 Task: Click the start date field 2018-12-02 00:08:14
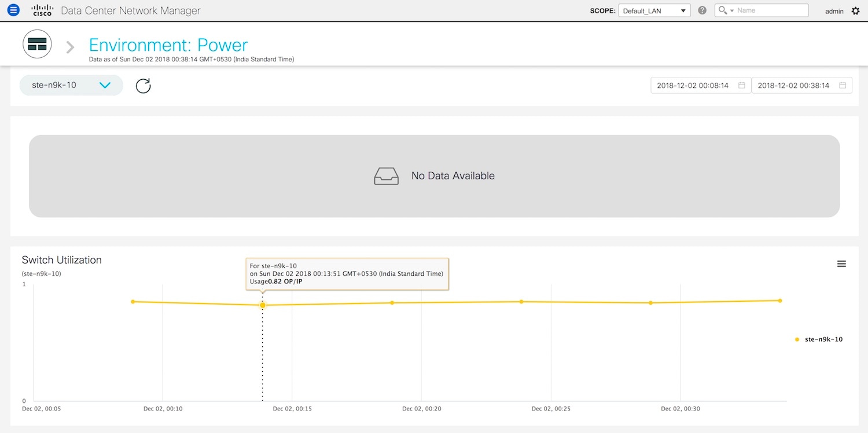[701, 86]
